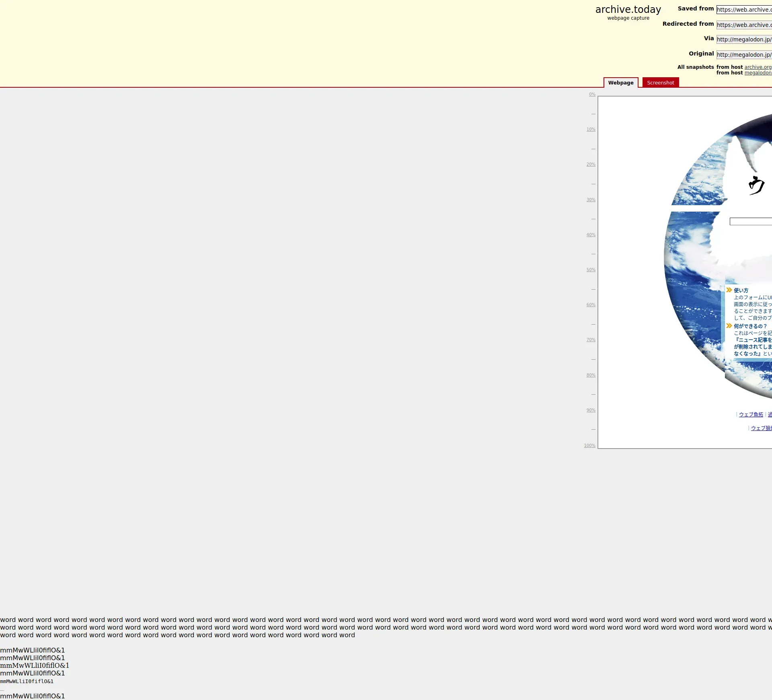The image size is (772, 700).
Task: Jump to the 0% page marker
Action: (592, 95)
